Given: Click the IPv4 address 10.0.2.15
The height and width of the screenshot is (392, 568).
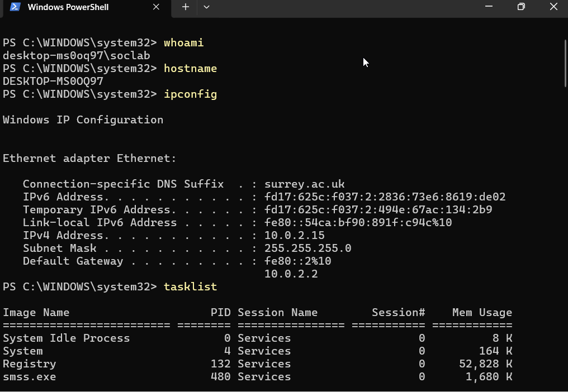Looking at the screenshot, I should 294,235.
